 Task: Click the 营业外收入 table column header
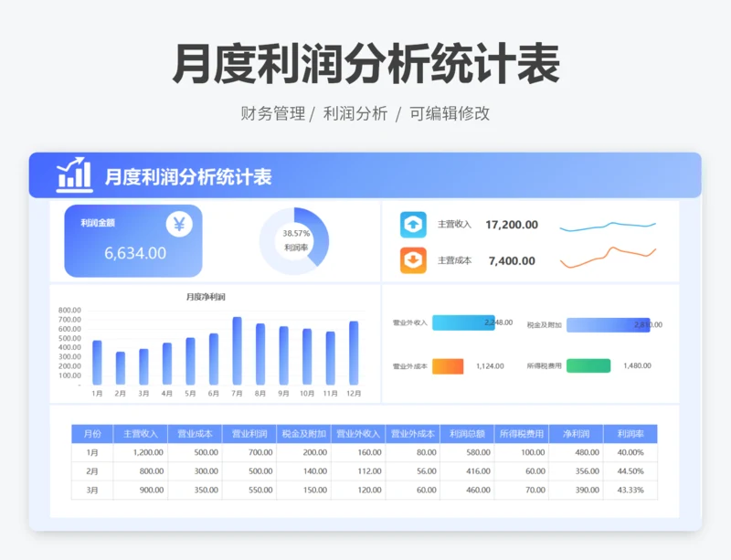coord(358,434)
